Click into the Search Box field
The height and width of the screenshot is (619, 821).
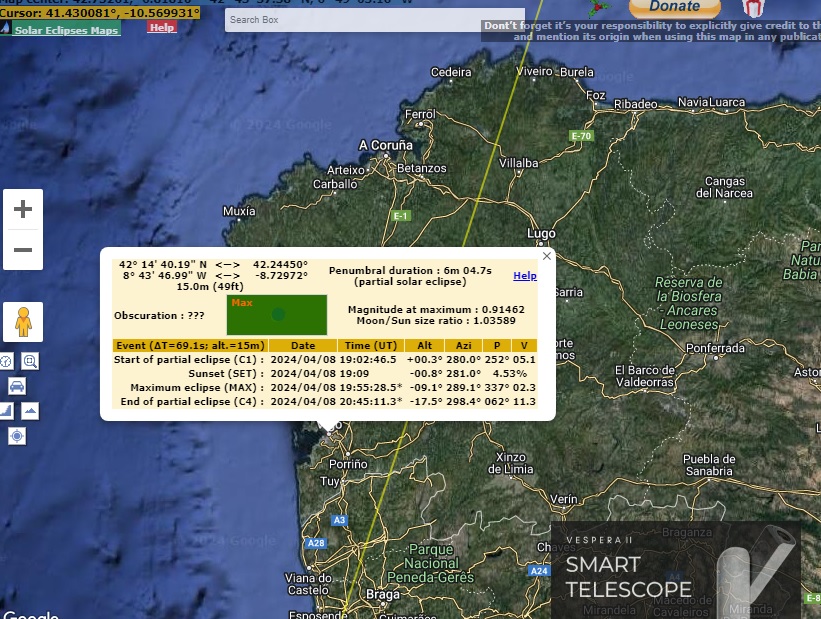374,20
